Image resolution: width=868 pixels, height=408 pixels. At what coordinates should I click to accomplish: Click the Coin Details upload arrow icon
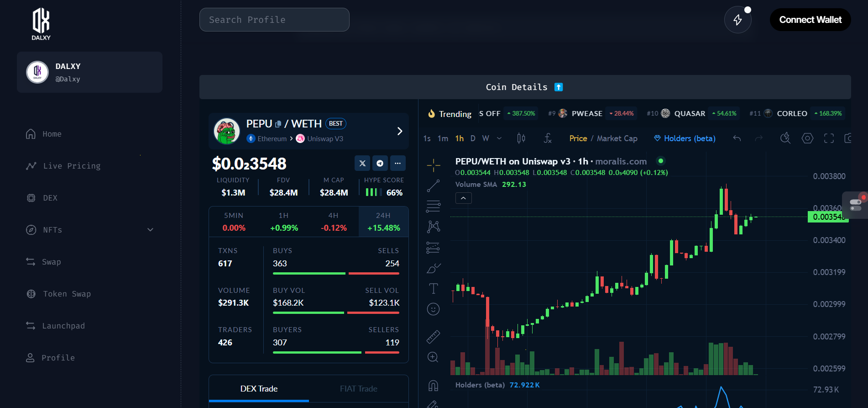coord(559,87)
